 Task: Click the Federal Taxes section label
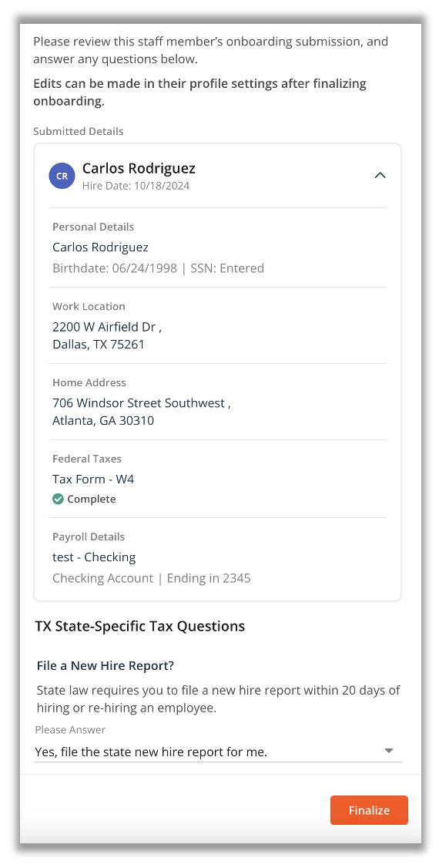pyautogui.click(x=87, y=459)
